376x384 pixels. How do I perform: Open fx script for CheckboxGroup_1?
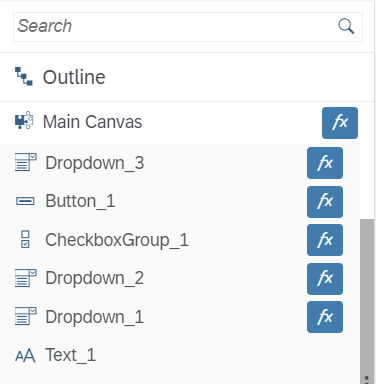pyautogui.click(x=325, y=240)
